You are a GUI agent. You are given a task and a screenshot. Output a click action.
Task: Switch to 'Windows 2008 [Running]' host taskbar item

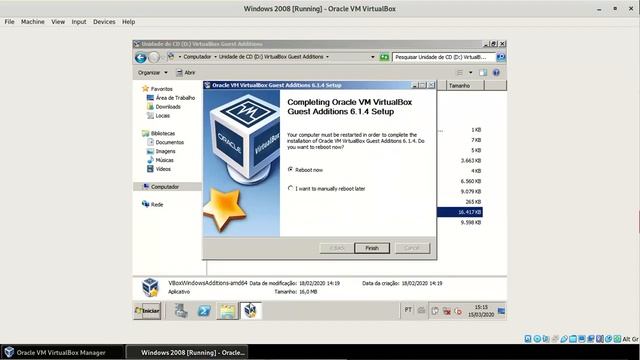(x=187, y=352)
